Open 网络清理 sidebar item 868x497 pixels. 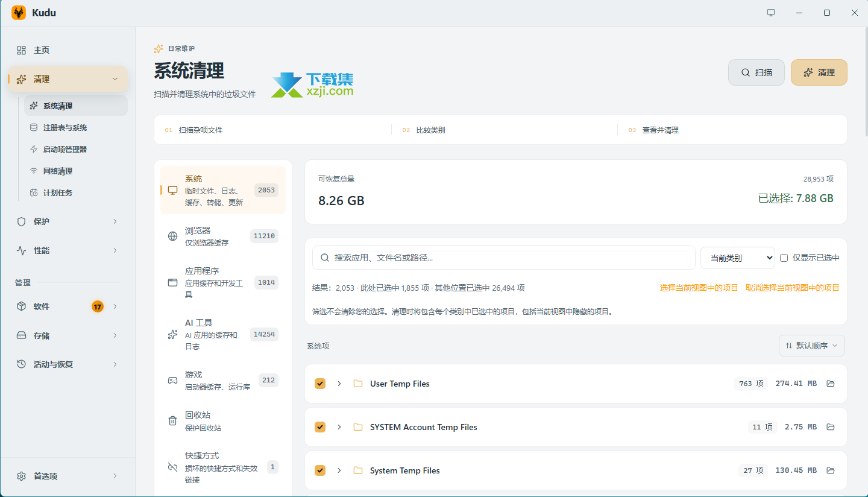[x=76, y=171]
